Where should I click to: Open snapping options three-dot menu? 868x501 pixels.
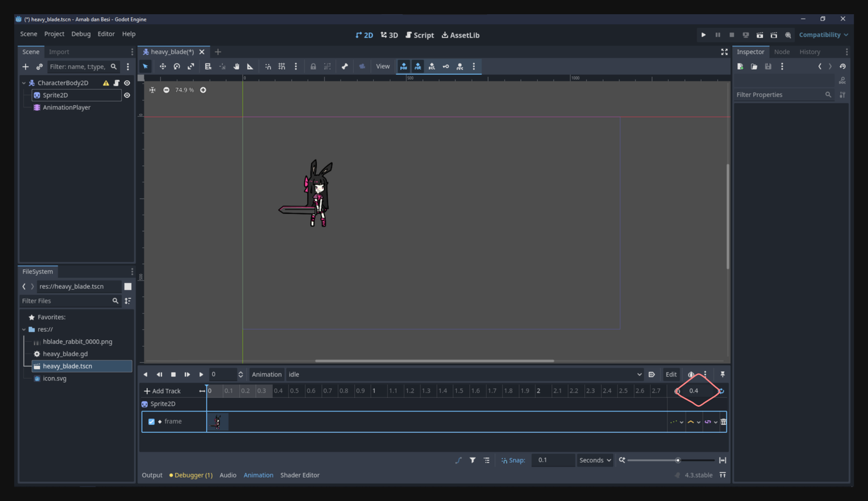[296, 66]
